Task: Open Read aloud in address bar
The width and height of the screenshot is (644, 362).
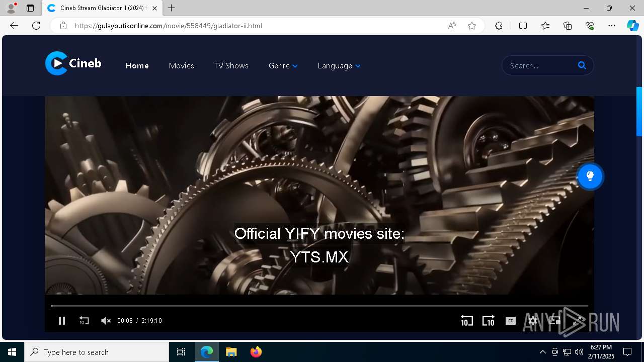Action: [452, 26]
